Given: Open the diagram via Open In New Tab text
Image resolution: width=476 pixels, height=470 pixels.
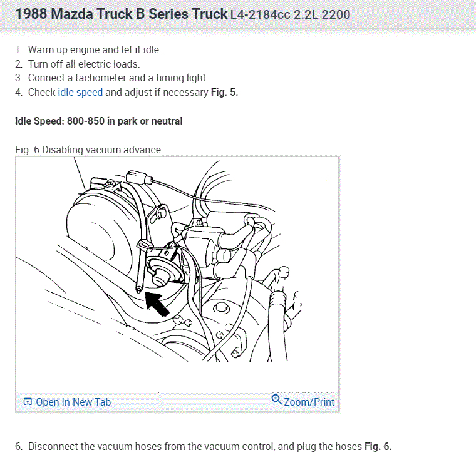Looking at the screenshot, I should [x=73, y=402].
